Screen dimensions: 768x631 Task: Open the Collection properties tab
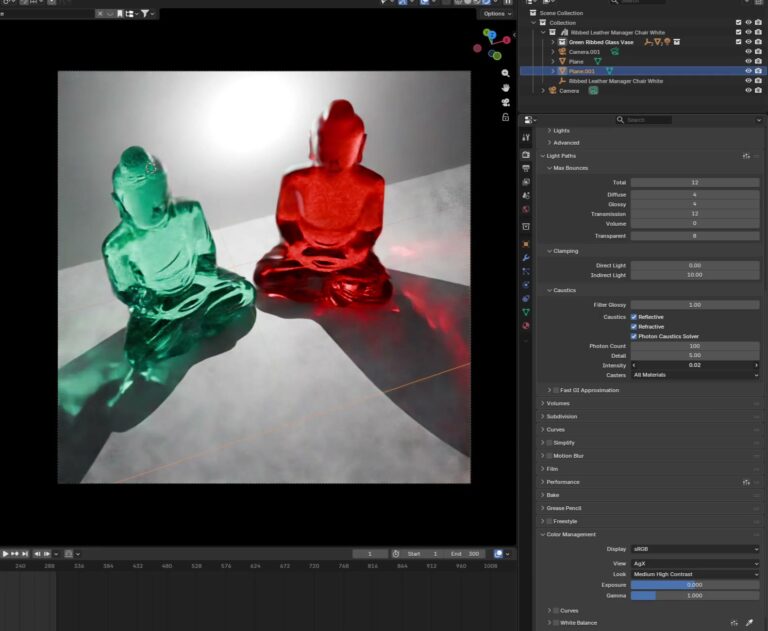coord(526,226)
